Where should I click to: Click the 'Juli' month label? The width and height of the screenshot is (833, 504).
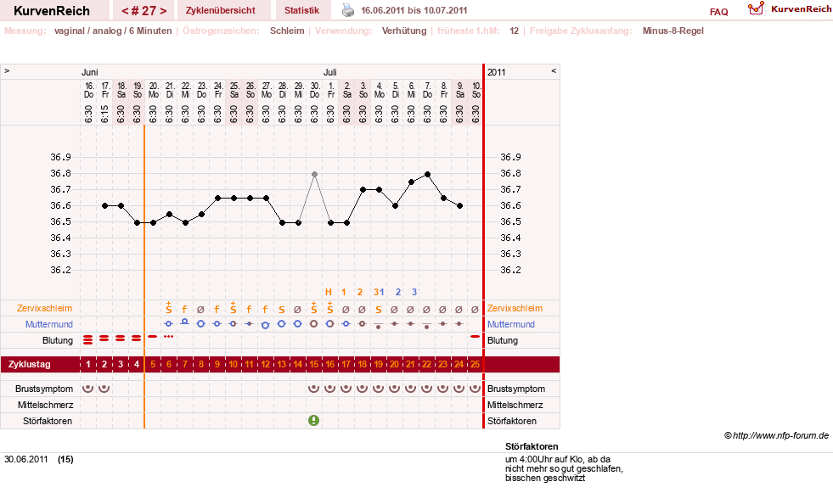pyautogui.click(x=330, y=72)
